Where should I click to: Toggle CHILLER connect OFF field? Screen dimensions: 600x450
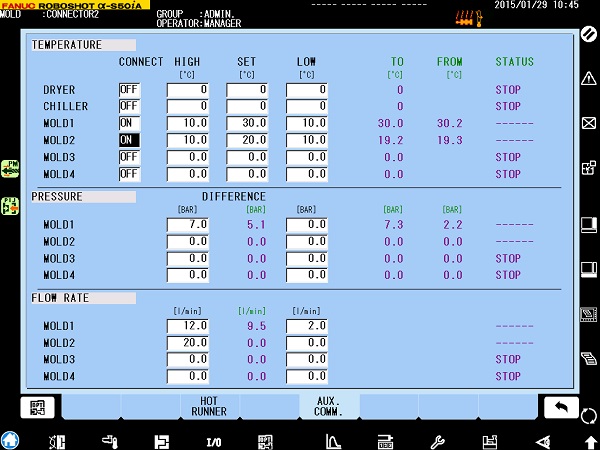tap(129, 106)
